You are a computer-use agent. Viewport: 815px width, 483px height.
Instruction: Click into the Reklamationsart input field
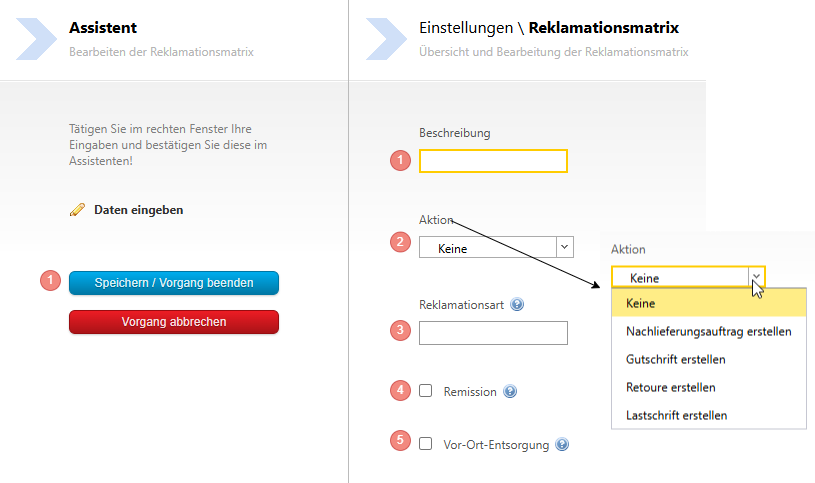coord(493,333)
